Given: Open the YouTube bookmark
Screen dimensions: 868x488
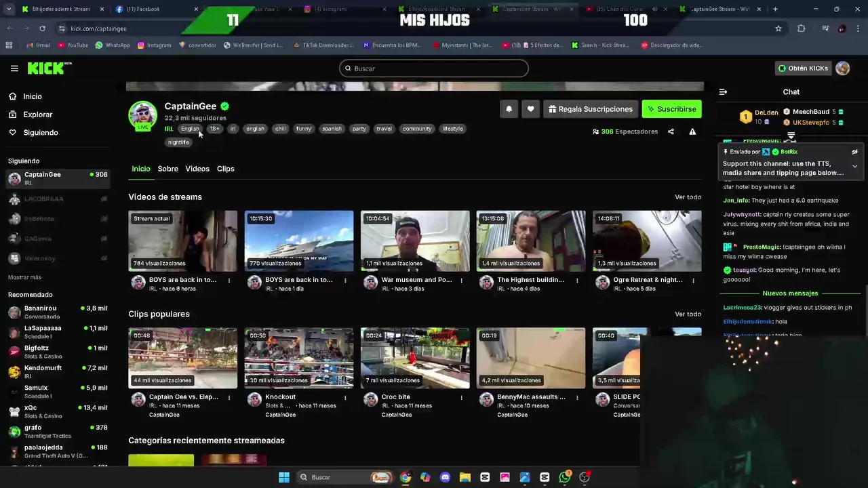Looking at the screenshot, I should [x=73, y=45].
